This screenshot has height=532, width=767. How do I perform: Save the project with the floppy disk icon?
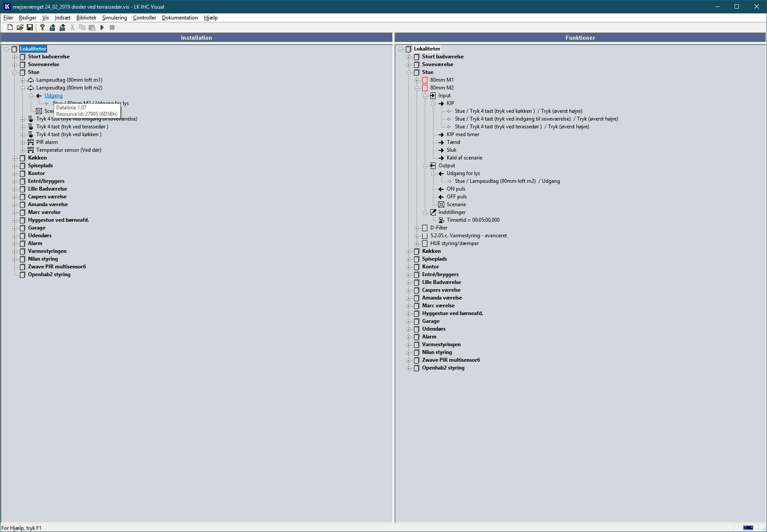pyautogui.click(x=30, y=27)
